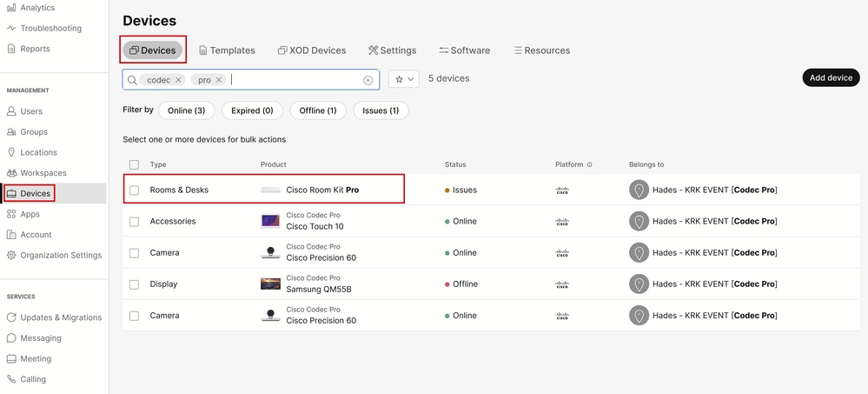Switch to the Templates tab
This screenshot has width=868, height=394.
tap(227, 50)
